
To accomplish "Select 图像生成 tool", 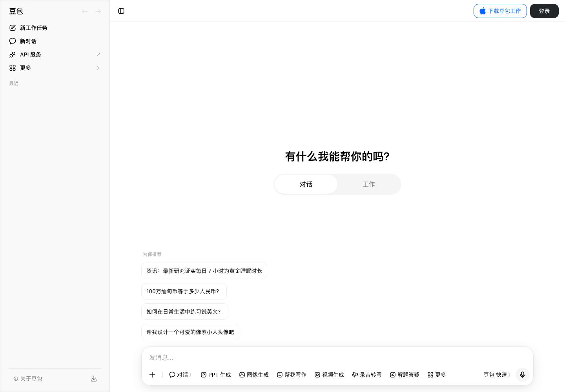I will point(254,375).
